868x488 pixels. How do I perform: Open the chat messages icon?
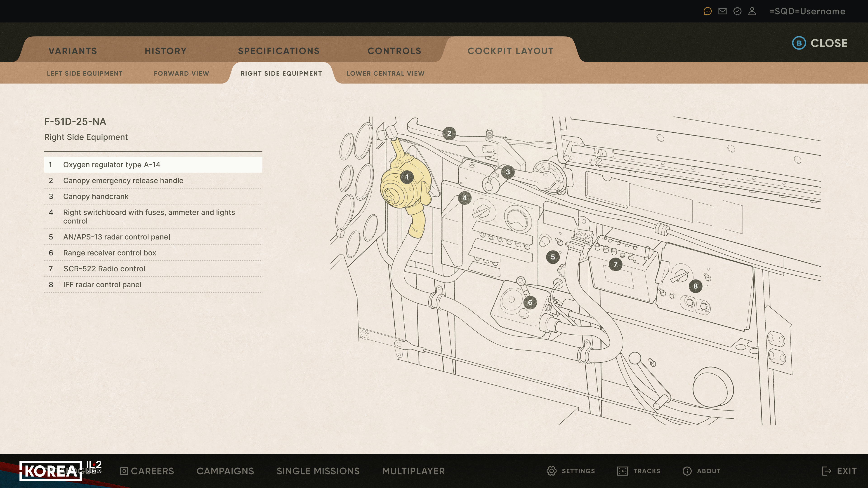(x=707, y=12)
